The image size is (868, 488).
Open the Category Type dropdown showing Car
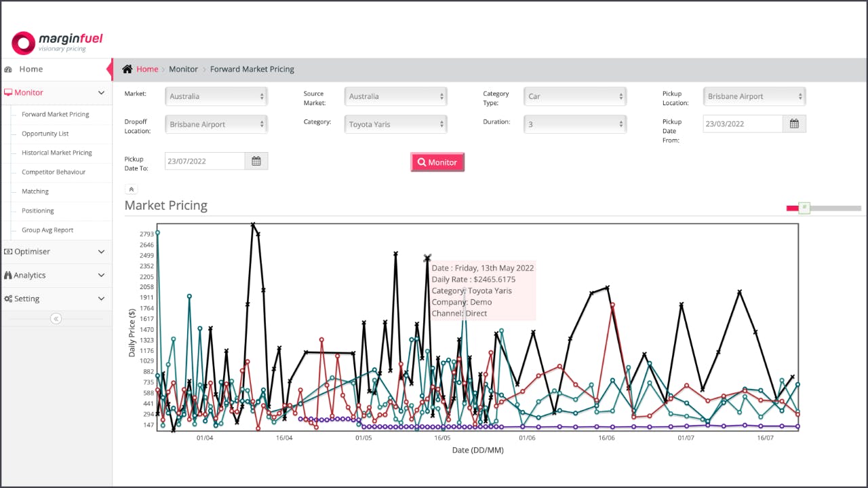pos(575,96)
